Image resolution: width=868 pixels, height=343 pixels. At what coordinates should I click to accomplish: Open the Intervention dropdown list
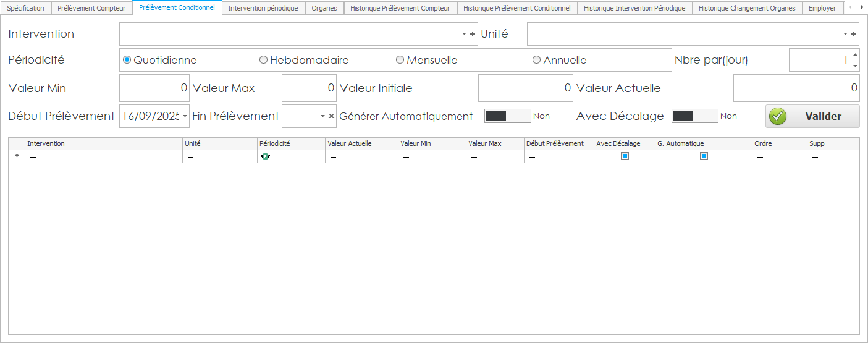click(x=463, y=35)
